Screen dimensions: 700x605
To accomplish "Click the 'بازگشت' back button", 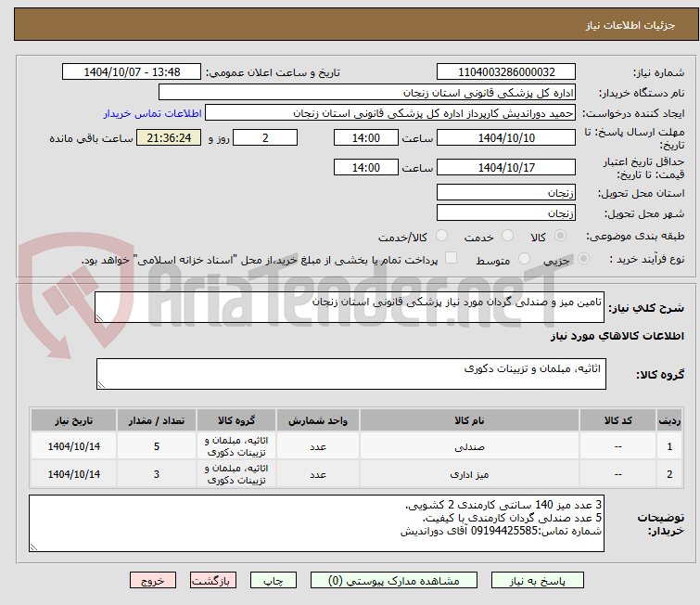I will 215,580.
